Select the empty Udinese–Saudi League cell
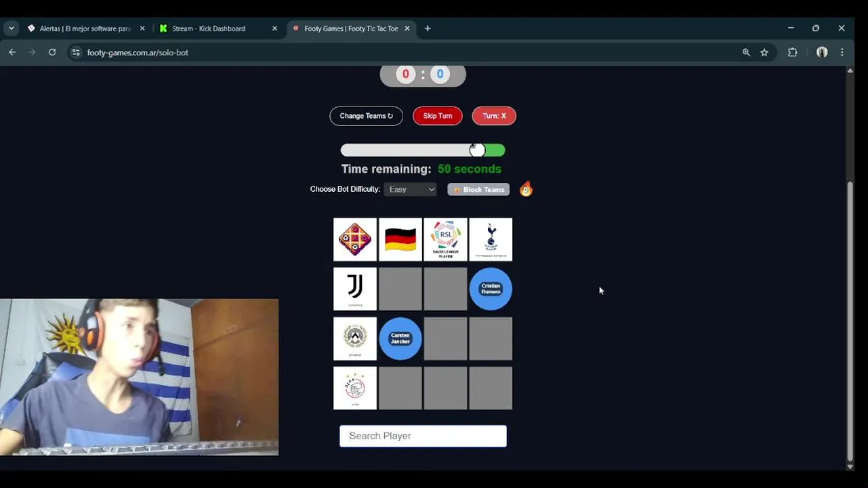This screenshot has width=868, height=488. 445,338
